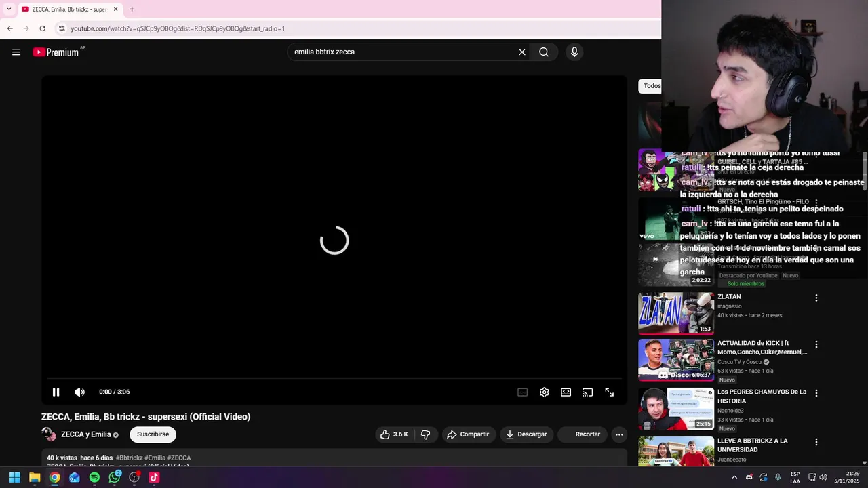Image resolution: width=868 pixels, height=488 pixels.
Task: Go to YouTube Premium home logo
Action: pyautogui.click(x=56, y=52)
